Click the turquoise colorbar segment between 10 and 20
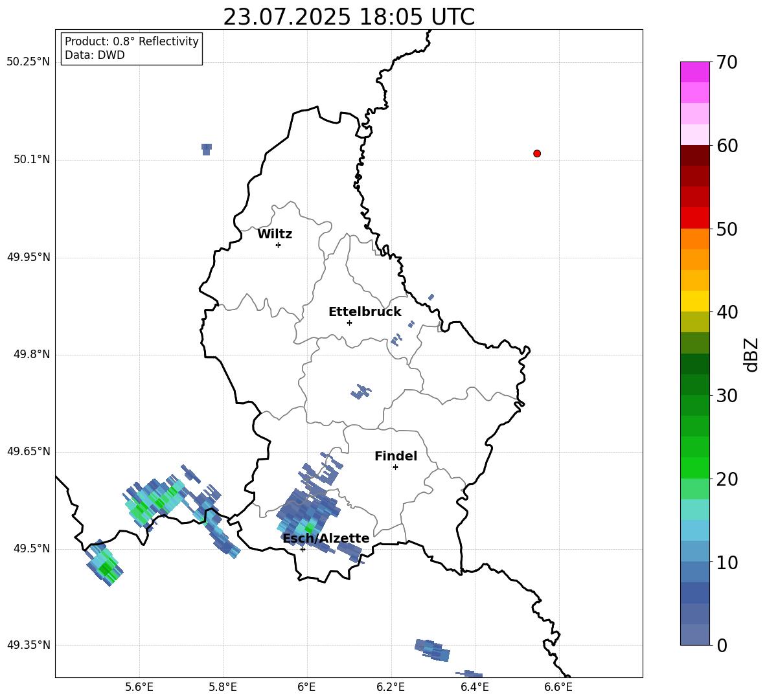 tap(694, 510)
